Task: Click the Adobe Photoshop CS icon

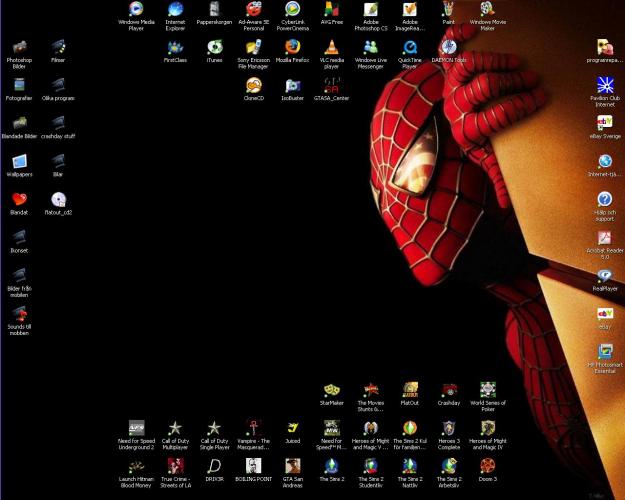Action: coord(371,10)
